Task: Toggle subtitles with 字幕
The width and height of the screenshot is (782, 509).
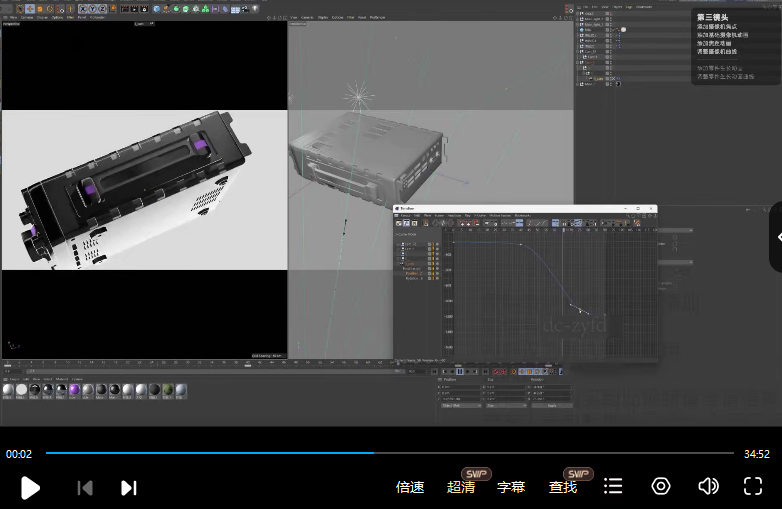Action: pyautogui.click(x=511, y=487)
